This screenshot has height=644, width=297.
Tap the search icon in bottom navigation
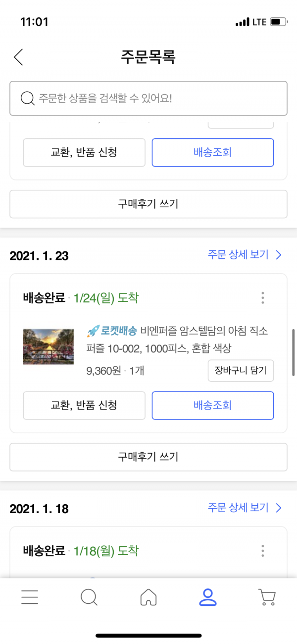(89, 597)
